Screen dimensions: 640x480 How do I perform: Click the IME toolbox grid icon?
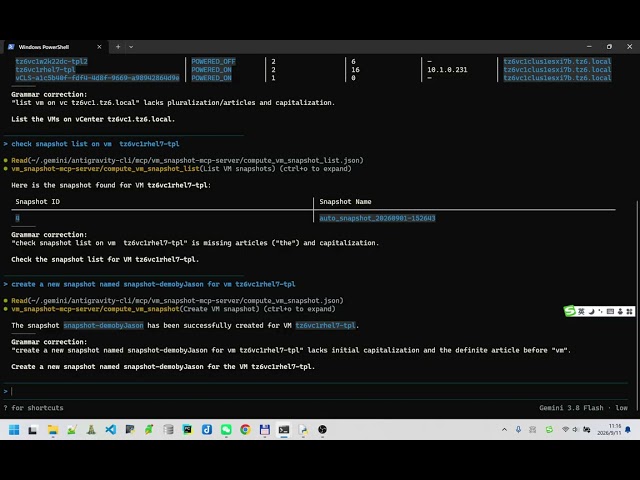pos(629,311)
